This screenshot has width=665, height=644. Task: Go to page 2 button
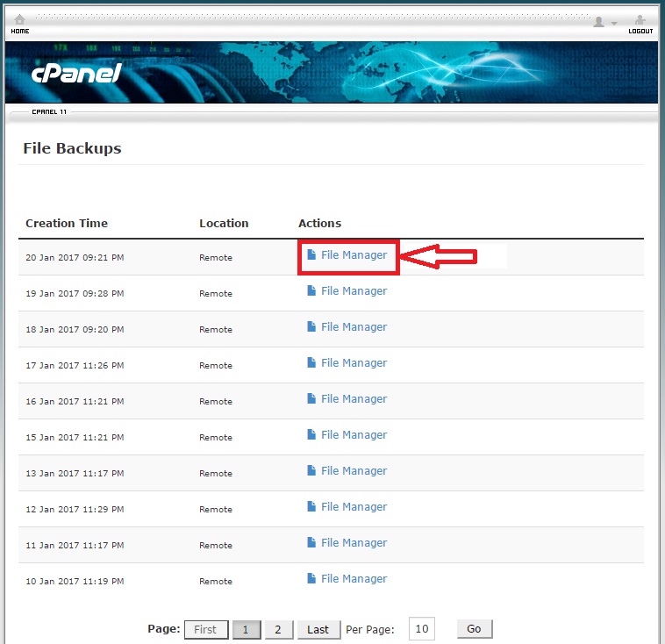(x=279, y=630)
